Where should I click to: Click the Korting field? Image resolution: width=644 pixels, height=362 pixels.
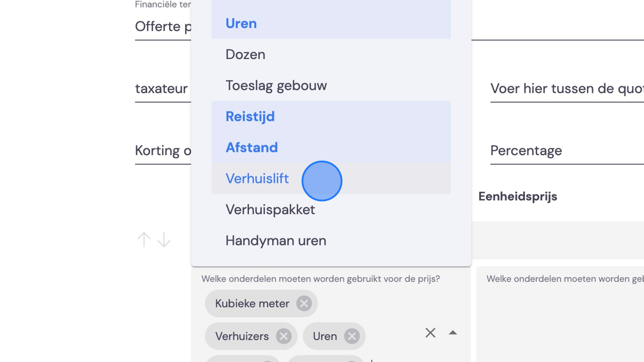coord(163,151)
